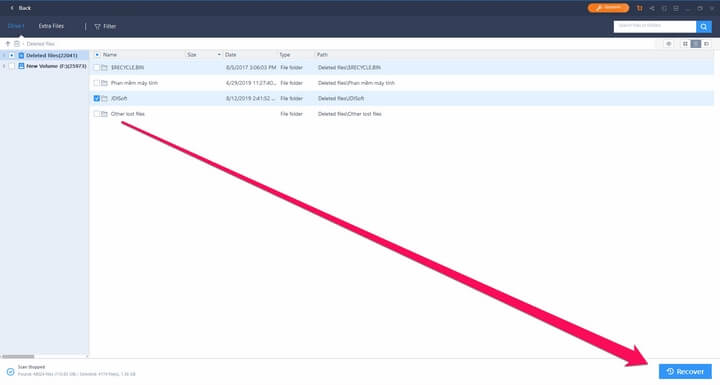Click the scan stopped status icon
The height and width of the screenshot is (385, 720).
pyautogui.click(x=10, y=371)
